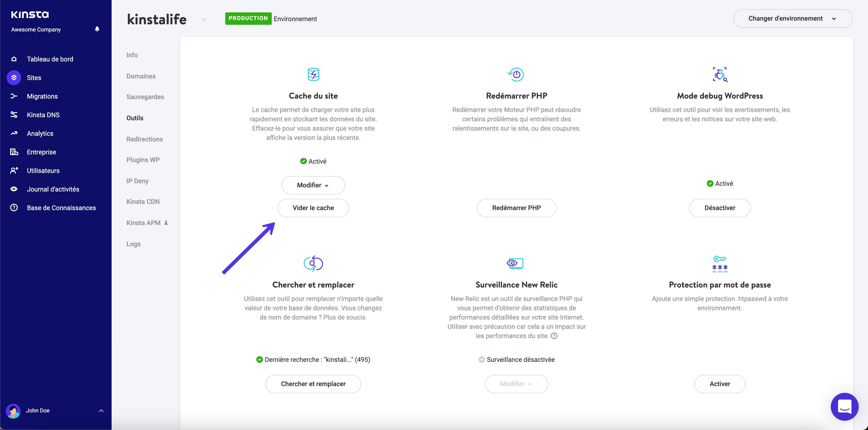Click the Tableau de bord home icon
The height and width of the screenshot is (430, 868).
[14, 59]
